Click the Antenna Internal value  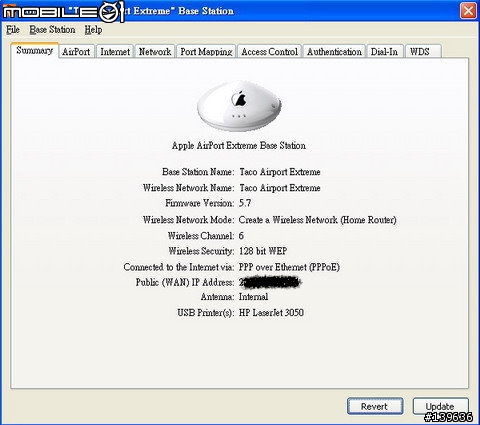(253, 297)
